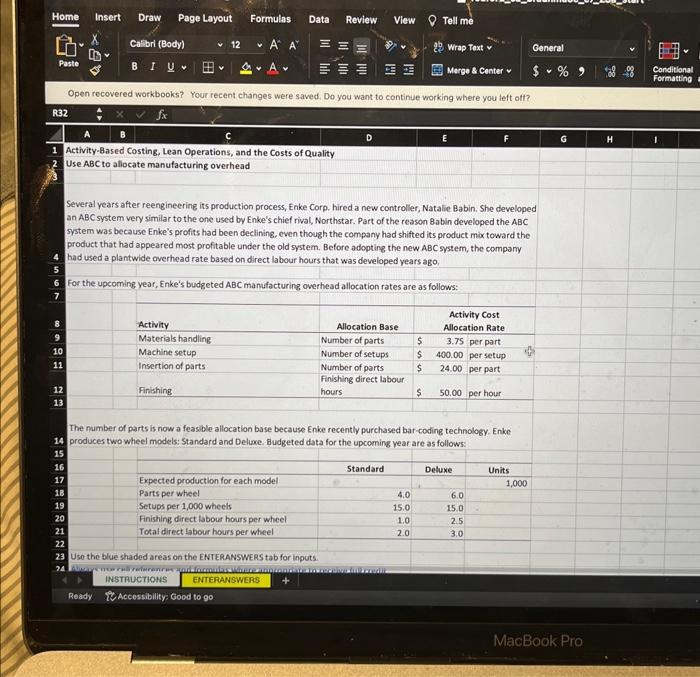Switch to the ENTERANSWERS sheet tab
700x677 pixels.
[x=226, y=580]
